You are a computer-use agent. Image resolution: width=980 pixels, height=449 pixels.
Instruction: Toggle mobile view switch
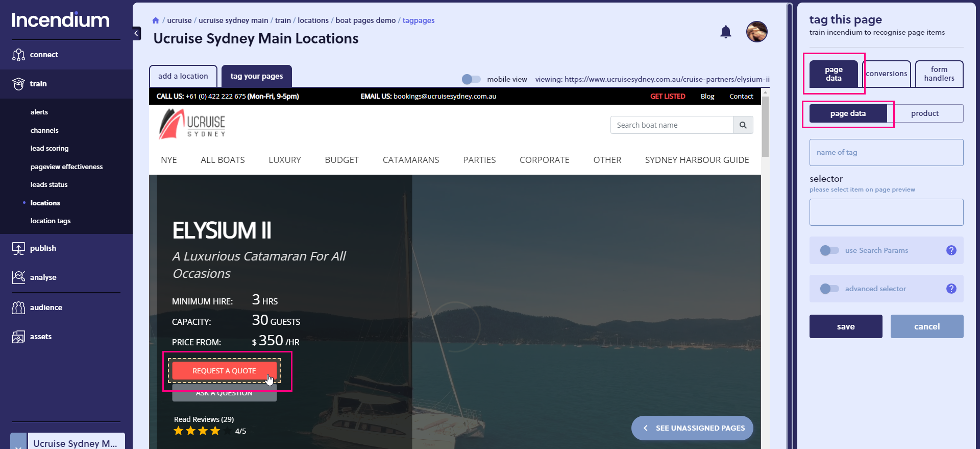471,79
